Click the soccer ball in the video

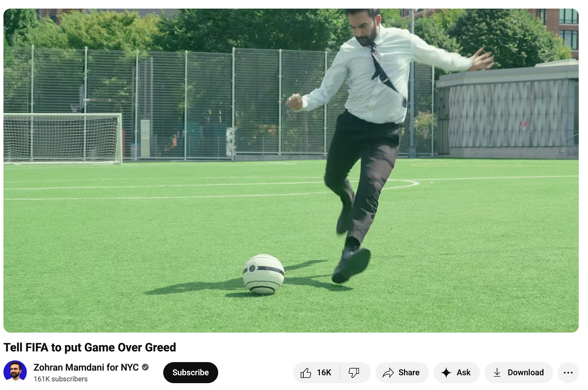point(263,274)
